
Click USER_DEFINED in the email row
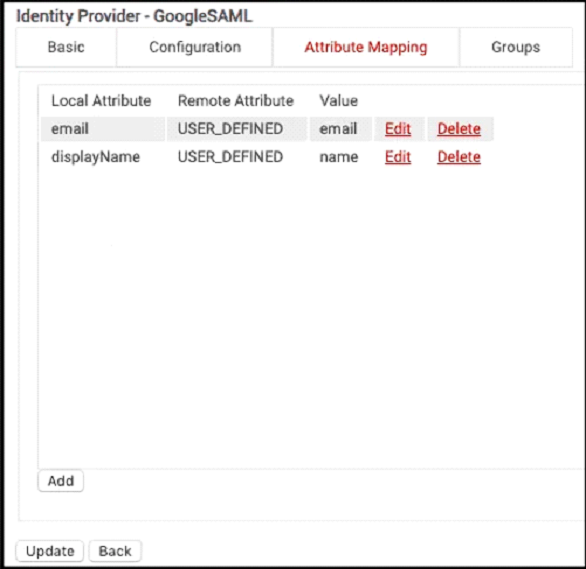pyautogui.click(x=230, y=129)
